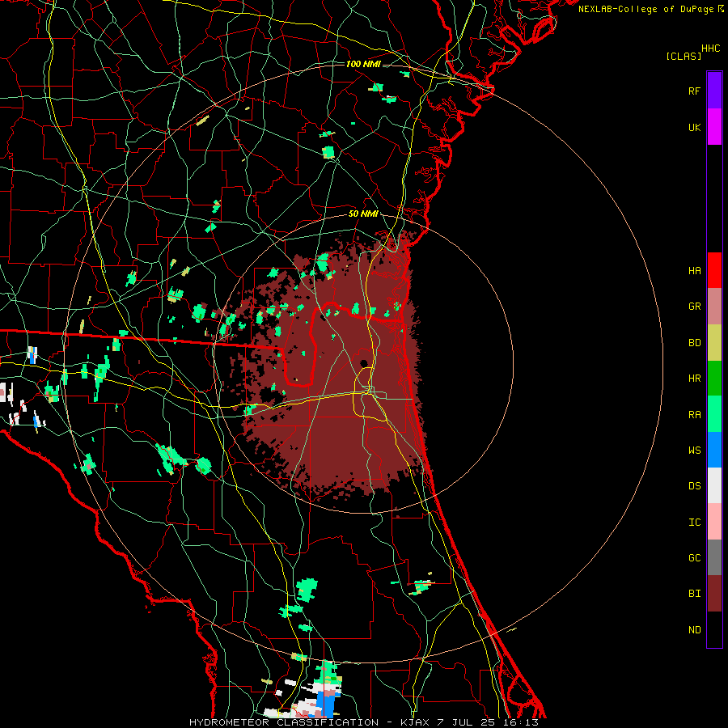Click the RF purple legend swatch
728x728 pixels.
[x=714, y=91]
